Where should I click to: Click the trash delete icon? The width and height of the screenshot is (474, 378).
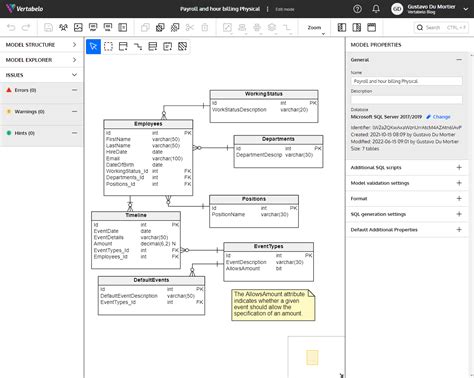point(205,27)
